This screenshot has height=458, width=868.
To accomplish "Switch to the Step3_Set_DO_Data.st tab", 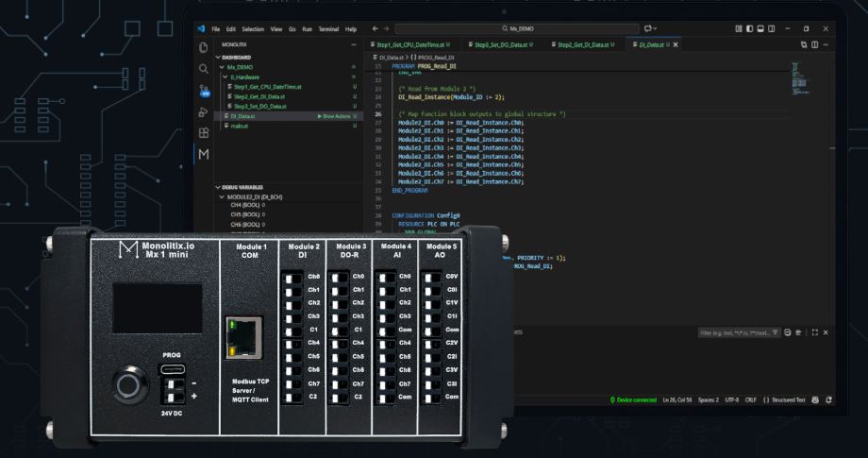I will coord(500,45).
